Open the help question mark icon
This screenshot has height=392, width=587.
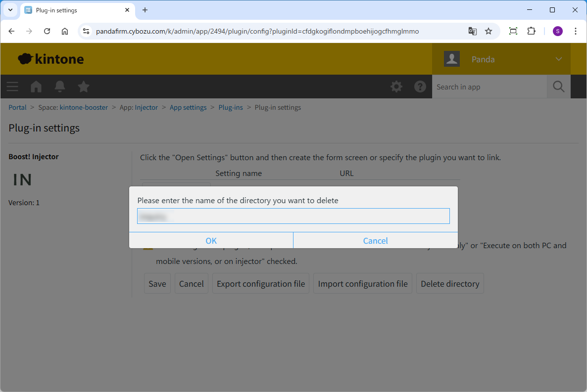click(420, 87)
